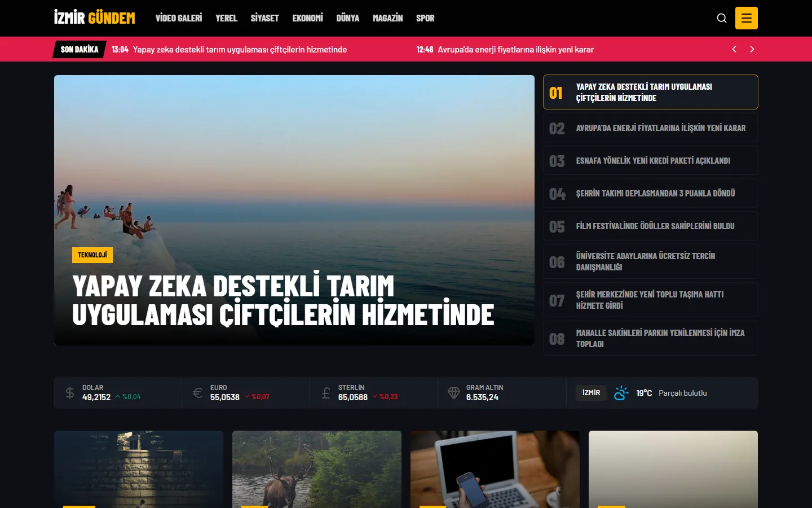Click the Gram Altın price 6.535,24
The width and height of the screenshot is (812, 508).
(482, 397)
